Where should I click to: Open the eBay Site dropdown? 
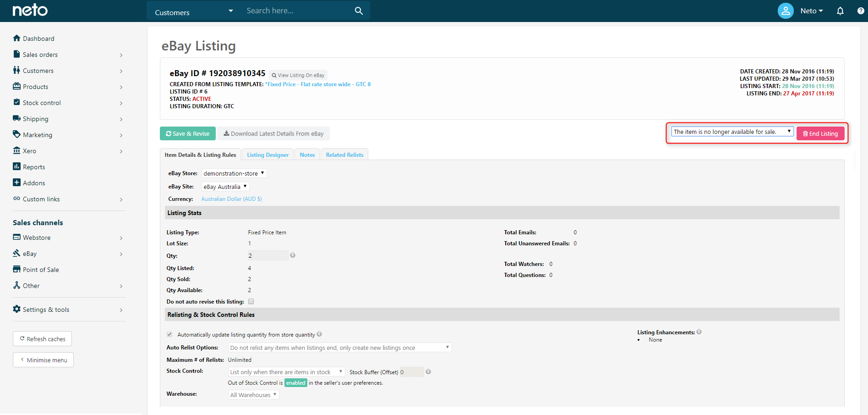225,187
